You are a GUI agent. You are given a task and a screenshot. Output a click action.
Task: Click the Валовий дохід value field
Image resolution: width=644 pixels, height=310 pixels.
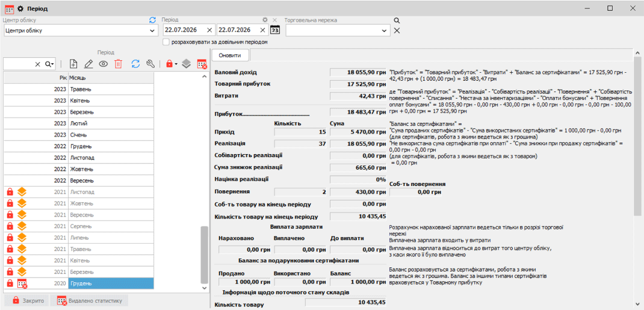tap(359, 72)
